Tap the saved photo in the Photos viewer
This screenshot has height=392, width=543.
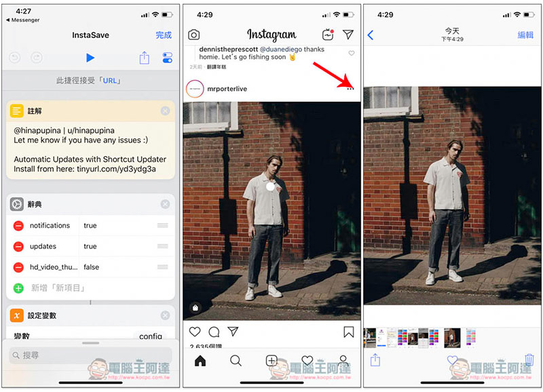click(x=452, y=195)
